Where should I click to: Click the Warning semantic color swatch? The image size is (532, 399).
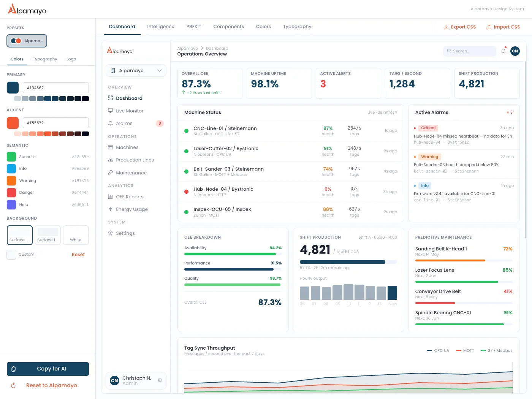point(11,180)
